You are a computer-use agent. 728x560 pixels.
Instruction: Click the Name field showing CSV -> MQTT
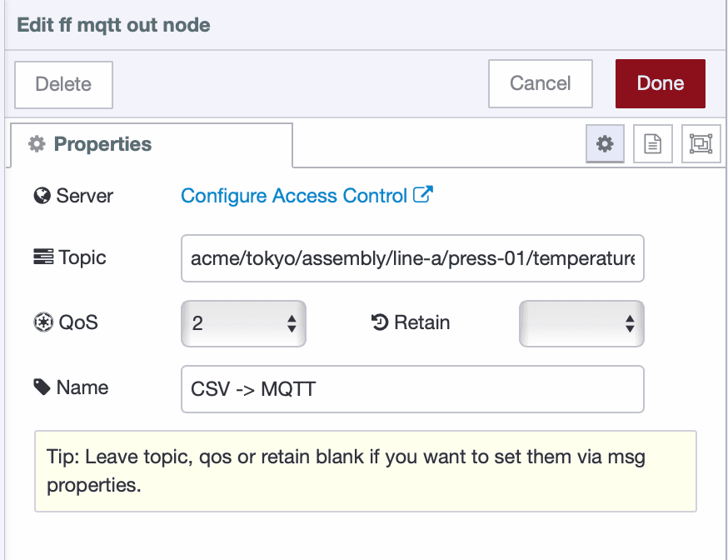[x=412, y=388]
